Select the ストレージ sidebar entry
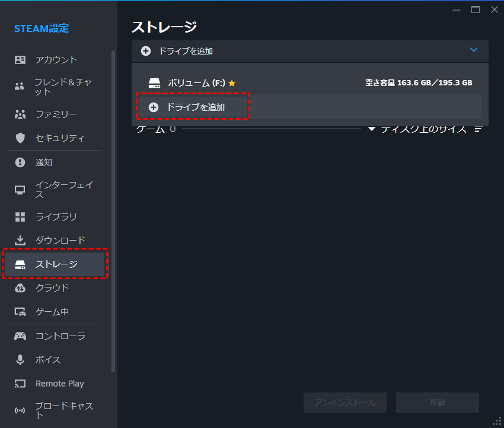504x428 pixels. tap(55, 264)
